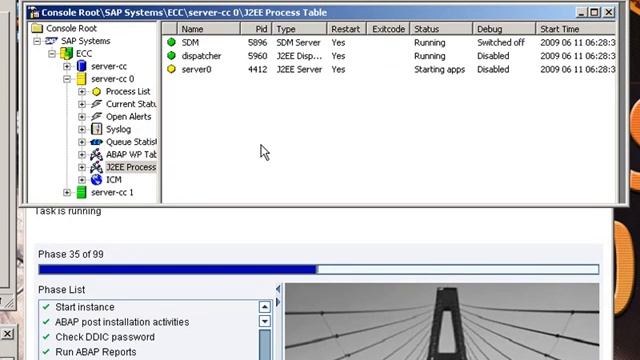The image size is (640, 360).
Task: Sort by the Restart column header
Action: point(346,29)
